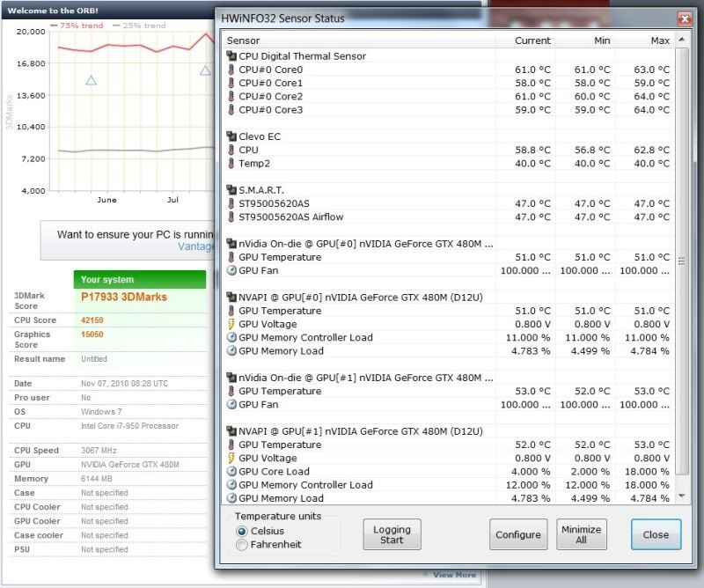704x588 pixels.
Task: Select the NVAPI GPU[#0] group chip icon
Action: (x=231, y=298)
